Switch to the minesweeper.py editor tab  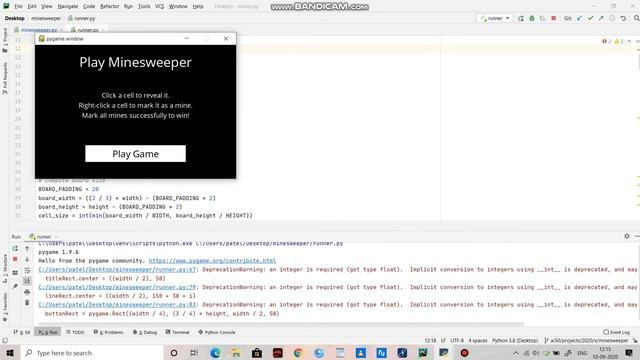pos(39,30)
